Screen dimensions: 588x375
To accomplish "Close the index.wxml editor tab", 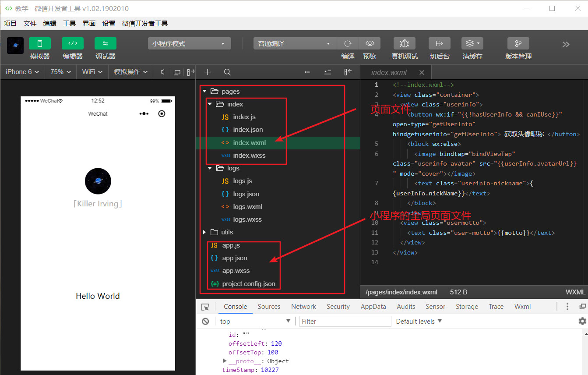I will [422, 72].
